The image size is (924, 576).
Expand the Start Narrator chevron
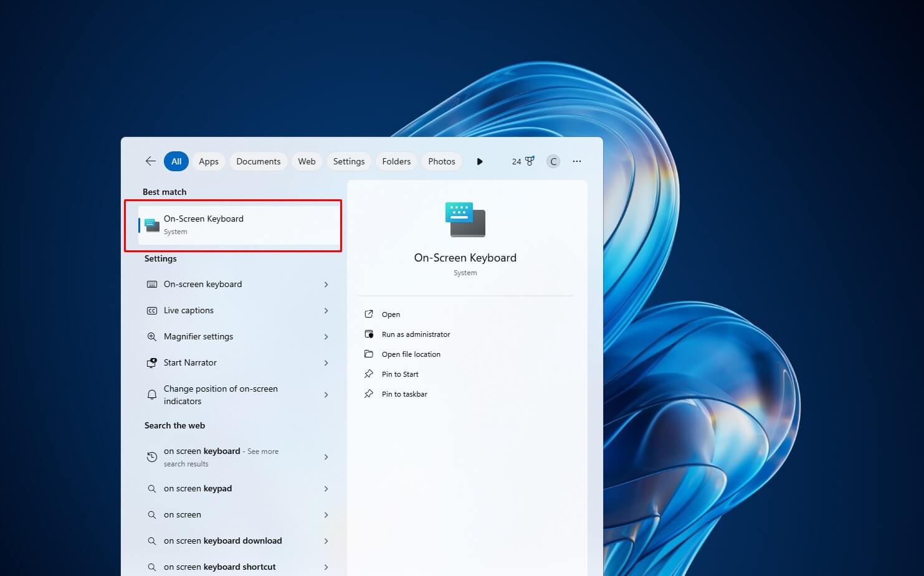(x=326, y=363)
